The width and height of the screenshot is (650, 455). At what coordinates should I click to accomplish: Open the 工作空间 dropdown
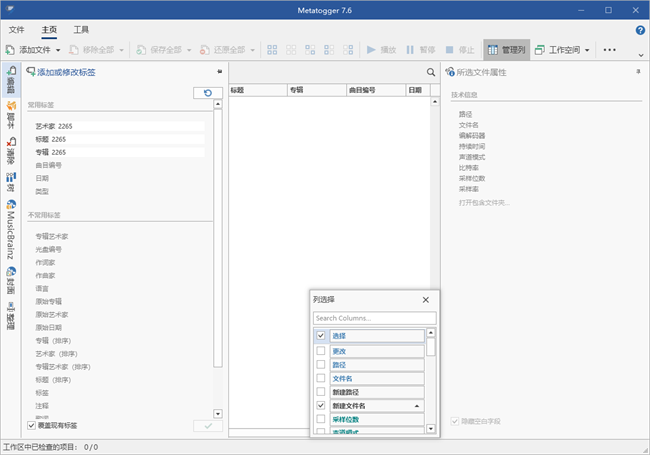[586, 49]
